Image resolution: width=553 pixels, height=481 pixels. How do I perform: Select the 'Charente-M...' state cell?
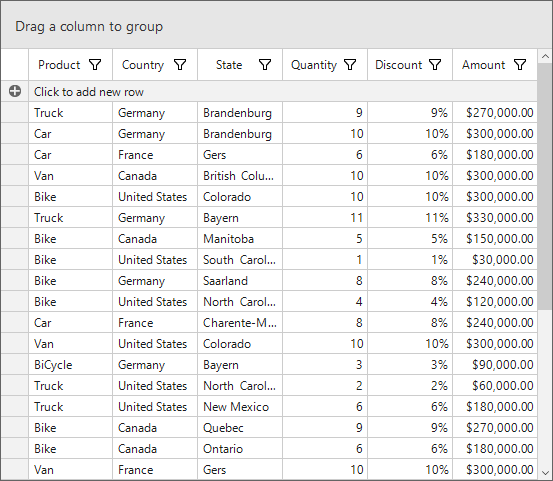(x=240, y=323)
